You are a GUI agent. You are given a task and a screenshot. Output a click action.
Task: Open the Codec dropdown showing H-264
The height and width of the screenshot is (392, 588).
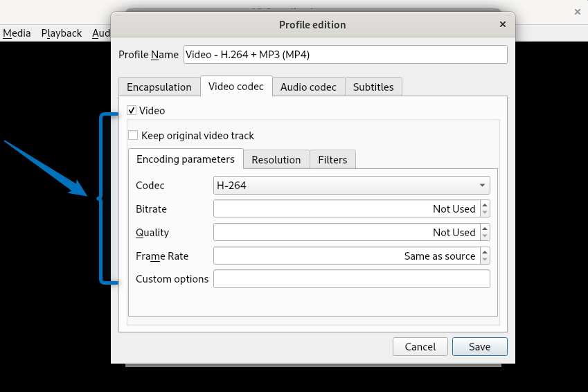(351, 186)
